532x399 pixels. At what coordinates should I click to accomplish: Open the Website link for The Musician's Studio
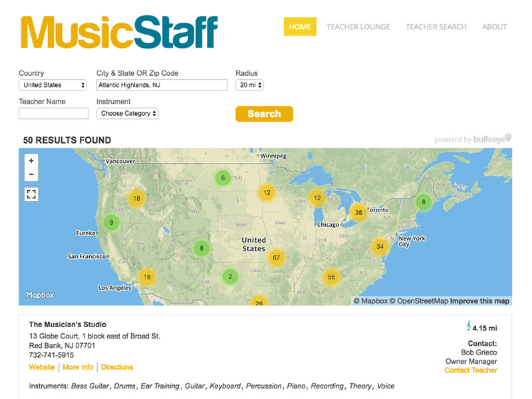42,367
